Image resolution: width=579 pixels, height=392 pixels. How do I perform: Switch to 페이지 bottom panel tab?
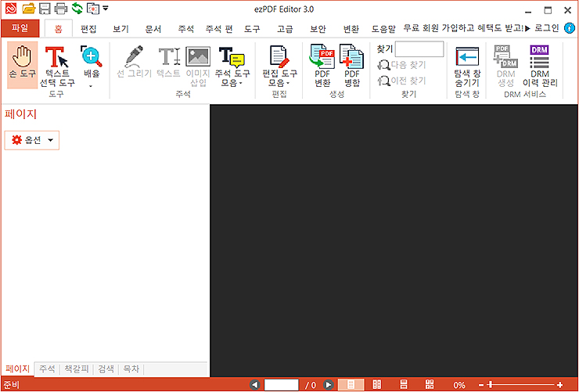(x=18, y=369)
